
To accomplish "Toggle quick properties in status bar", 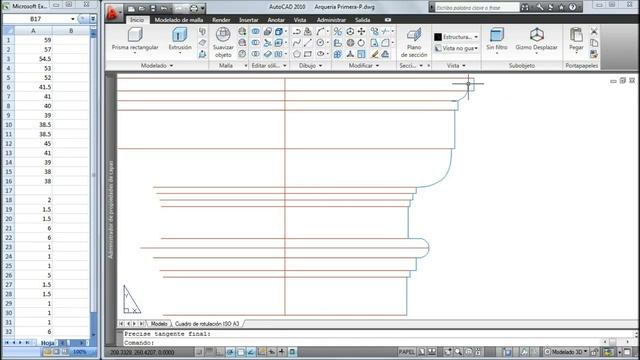I will (292, 352).
